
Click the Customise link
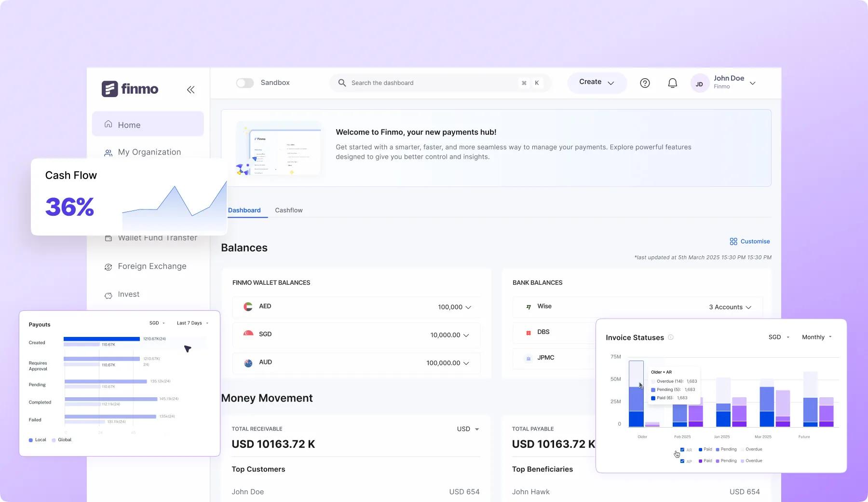(755, 241)
